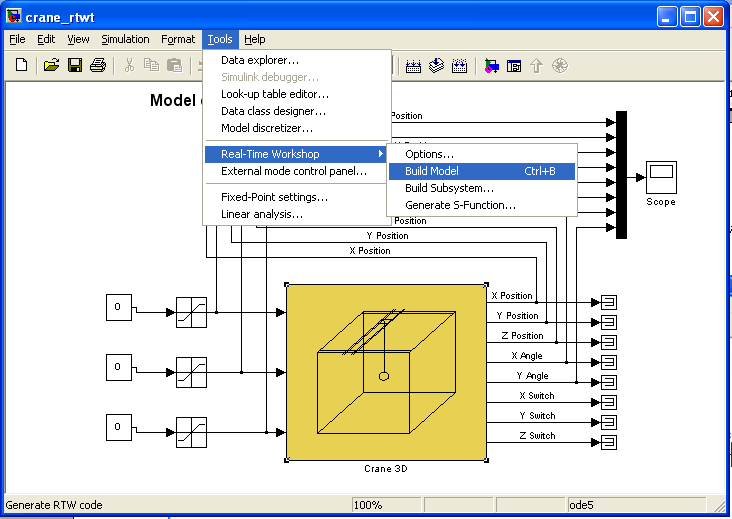
Task: Click the Go to parent system arrow
Action: point(536,66)
